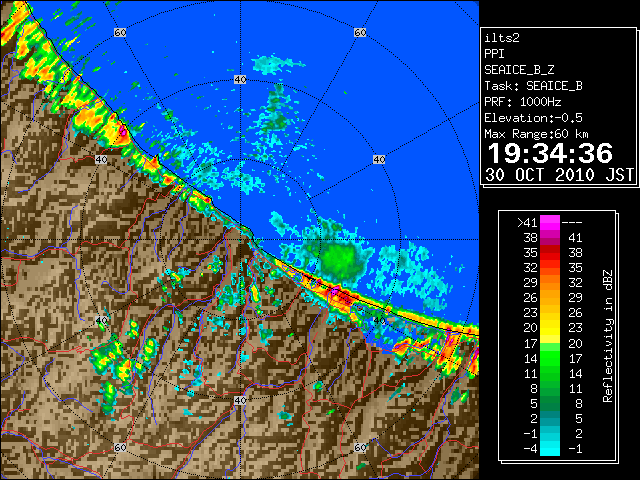Click the "40" ring label directly south of center
The image size is (640, 480).
pos(240,400)
